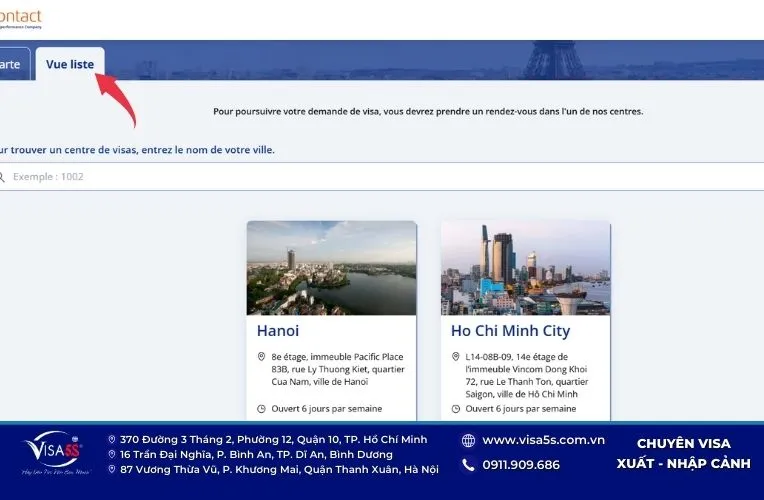
Task: Click Ho Chi Minh opening hours clock icon
Action: click(x=456, y=408)
